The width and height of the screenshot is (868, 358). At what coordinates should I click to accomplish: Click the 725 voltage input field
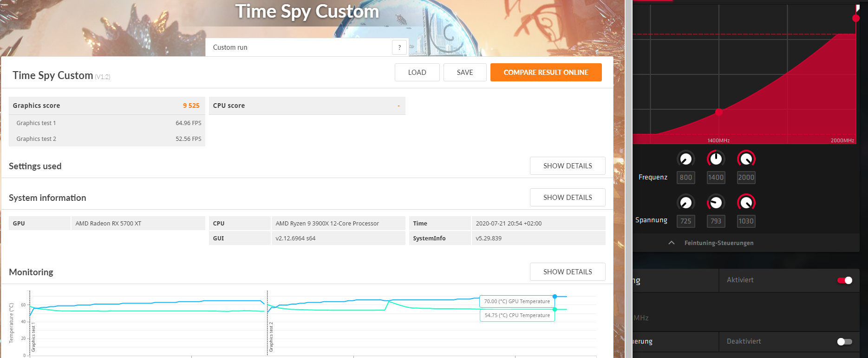pos(686,221)
